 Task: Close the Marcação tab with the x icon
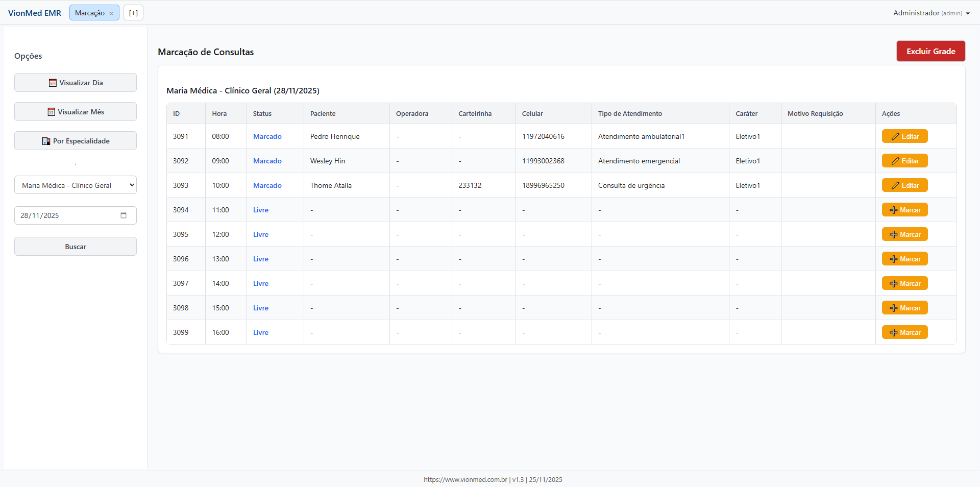pyautogui.click(x=111, y=13)
